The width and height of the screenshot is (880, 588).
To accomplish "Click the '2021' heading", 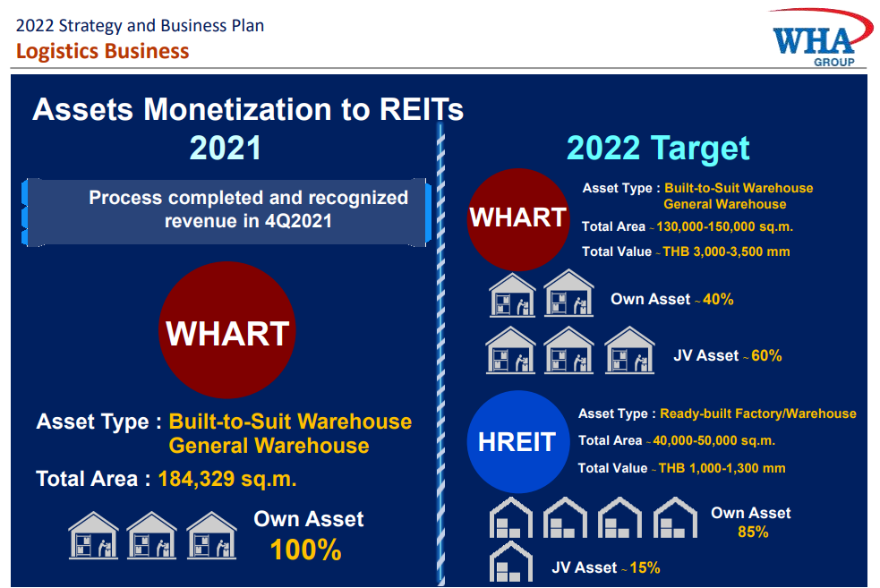I will pos(226,149).
